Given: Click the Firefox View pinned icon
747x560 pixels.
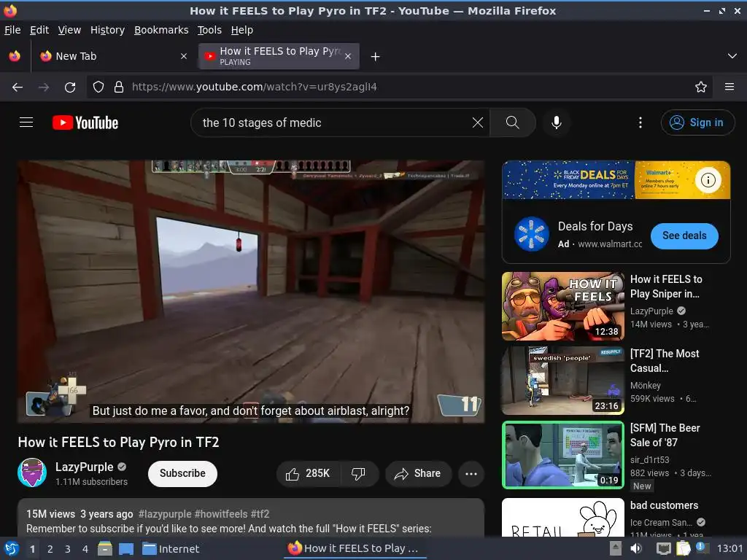Looking at the screenshot, I should pos(15,55).
